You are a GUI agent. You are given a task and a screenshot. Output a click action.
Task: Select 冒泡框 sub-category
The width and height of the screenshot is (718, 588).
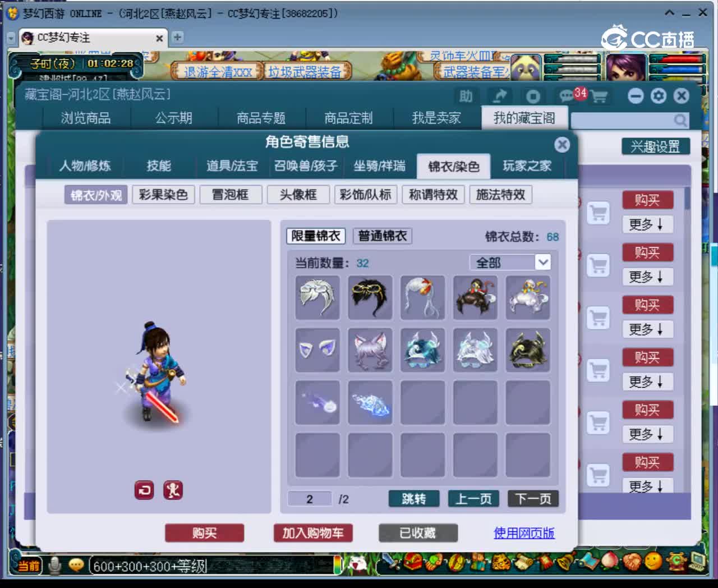[231, 195]
